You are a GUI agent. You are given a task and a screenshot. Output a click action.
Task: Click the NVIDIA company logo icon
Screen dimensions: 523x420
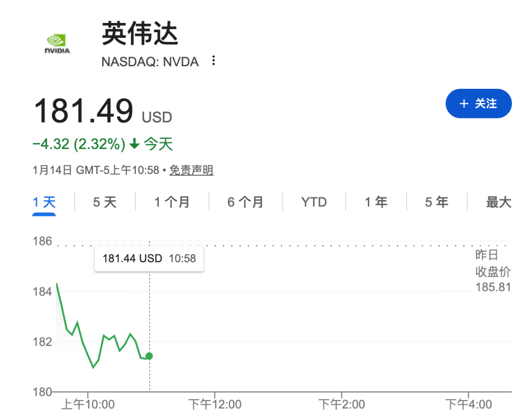pos(57,43)
